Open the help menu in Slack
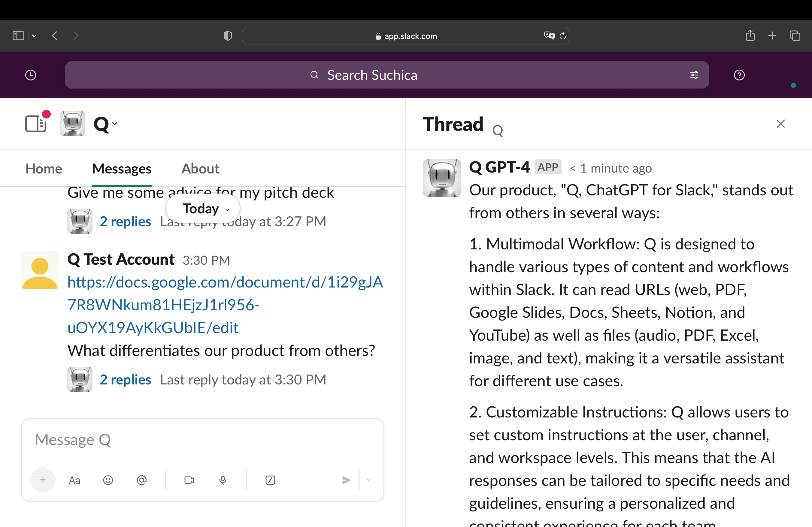Viewport: 812px width, 527px height. coord(739,75)
